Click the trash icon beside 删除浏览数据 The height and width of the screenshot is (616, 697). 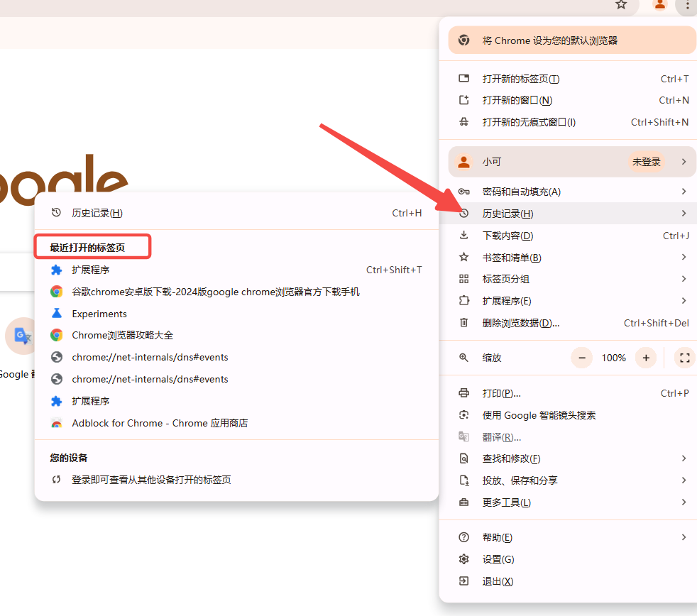463,322
